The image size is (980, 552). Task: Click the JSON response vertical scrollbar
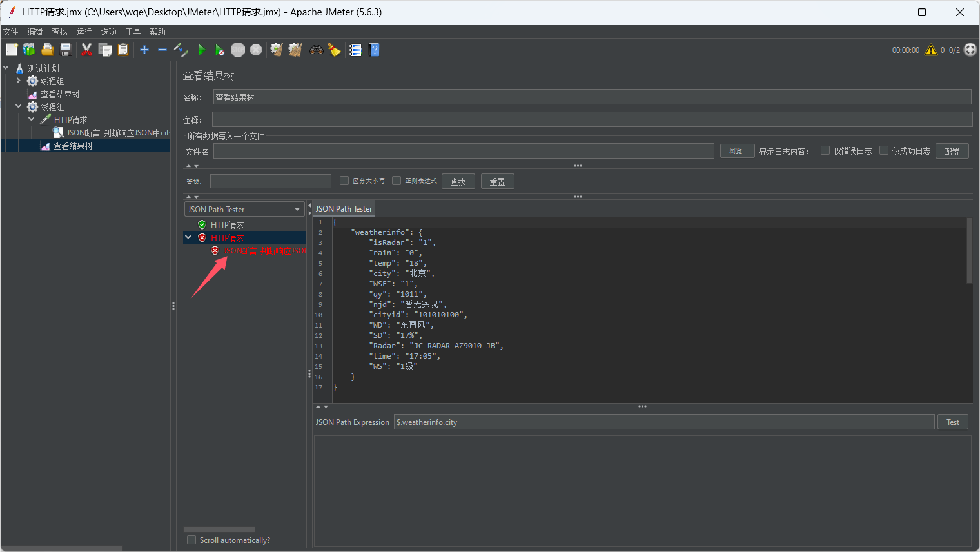click(x=969, y=251)
